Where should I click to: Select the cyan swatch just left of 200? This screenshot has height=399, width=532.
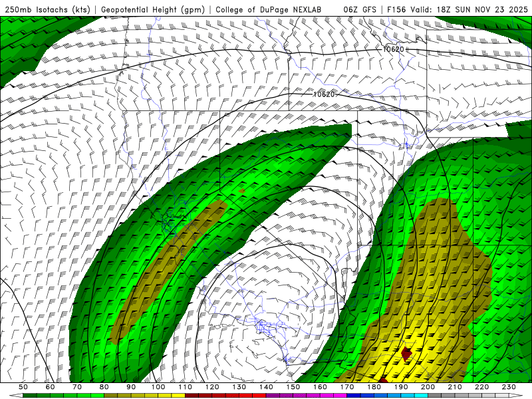pos(422,396)
